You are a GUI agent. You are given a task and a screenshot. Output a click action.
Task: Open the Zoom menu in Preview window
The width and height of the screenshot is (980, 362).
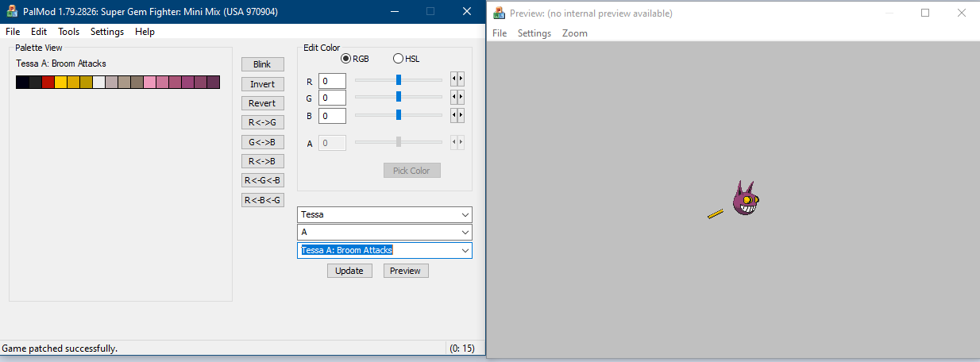coord(574,33)
